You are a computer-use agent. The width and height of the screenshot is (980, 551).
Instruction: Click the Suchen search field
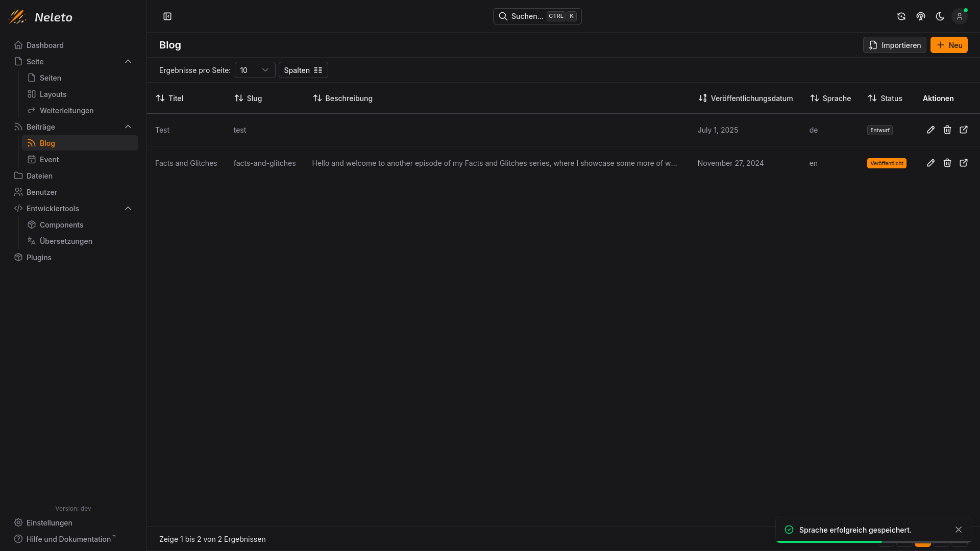pyautogui.click(x=537, y=16)
